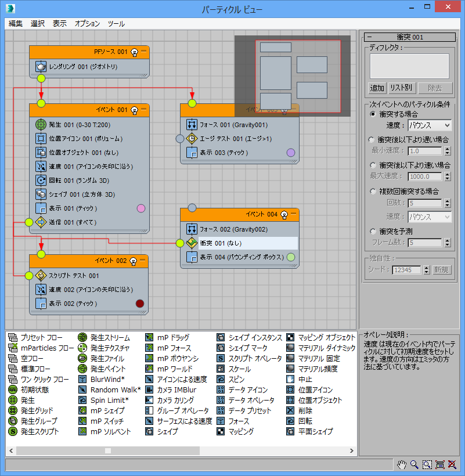Click the depot horizontal scrollbar right arrow

tap(352, 451)
